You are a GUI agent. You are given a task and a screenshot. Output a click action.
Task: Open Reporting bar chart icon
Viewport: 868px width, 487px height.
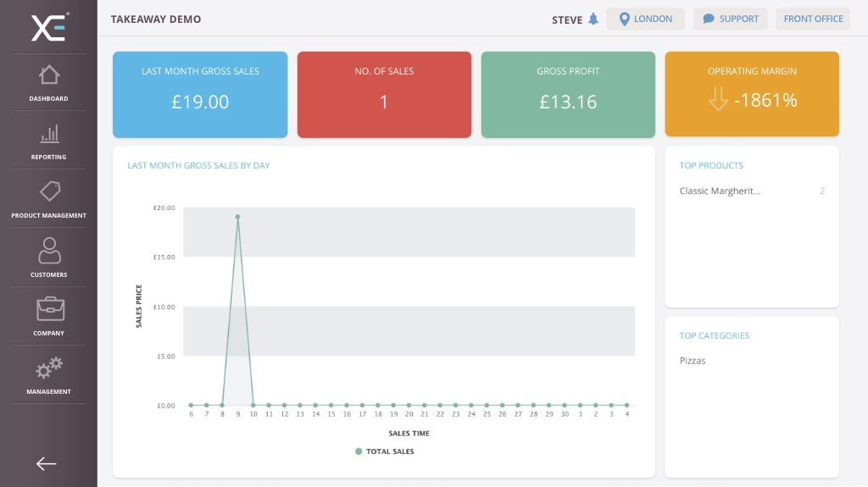pos(49,134)
